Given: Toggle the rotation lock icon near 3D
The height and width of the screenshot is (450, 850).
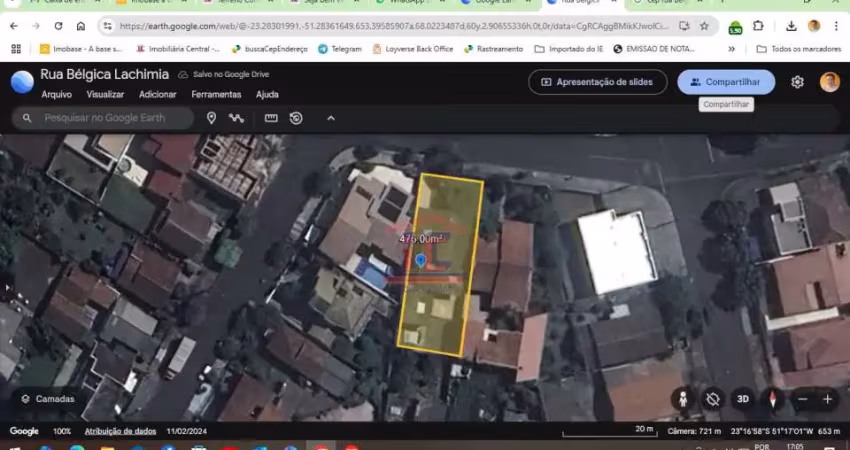Looking at the screenshot, I should pos(712,398).
